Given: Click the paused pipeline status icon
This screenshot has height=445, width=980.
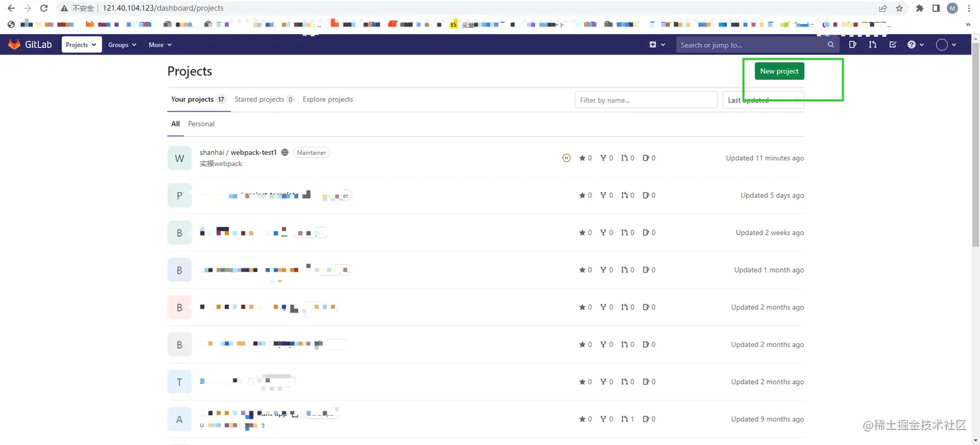Looking at the screenshot, I should coord(566,158).
